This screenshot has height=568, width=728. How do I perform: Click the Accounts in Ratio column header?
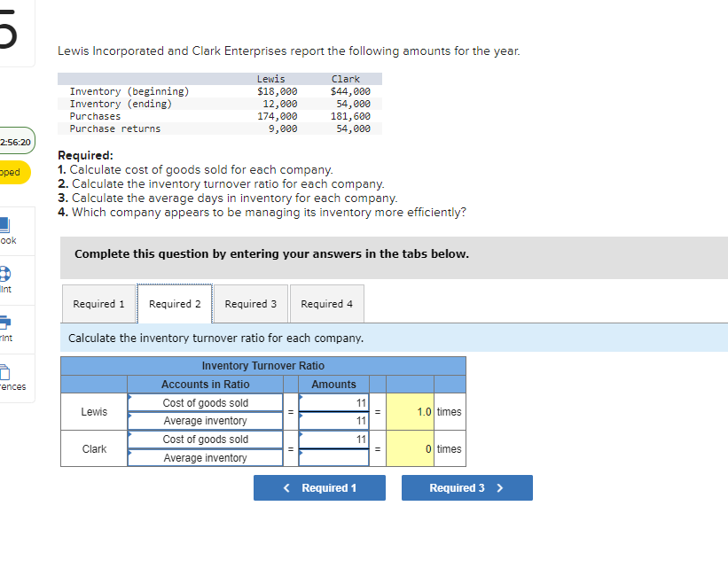pyautogui.click(x=205, y=385)
